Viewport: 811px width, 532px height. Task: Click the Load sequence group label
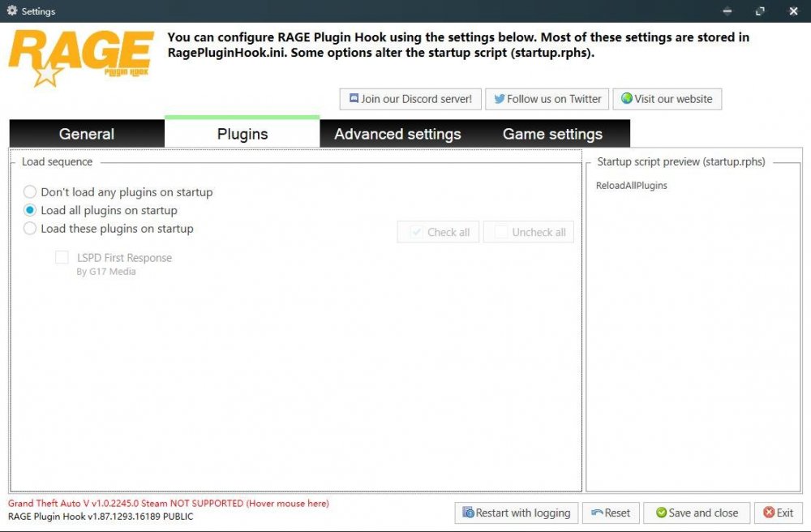tap(57, 162)
